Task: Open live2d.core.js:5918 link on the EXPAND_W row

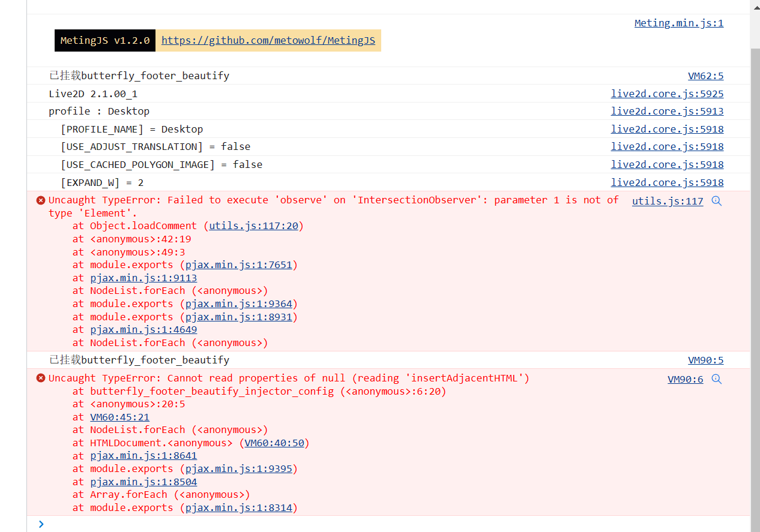Action: (x=667, y=182)
